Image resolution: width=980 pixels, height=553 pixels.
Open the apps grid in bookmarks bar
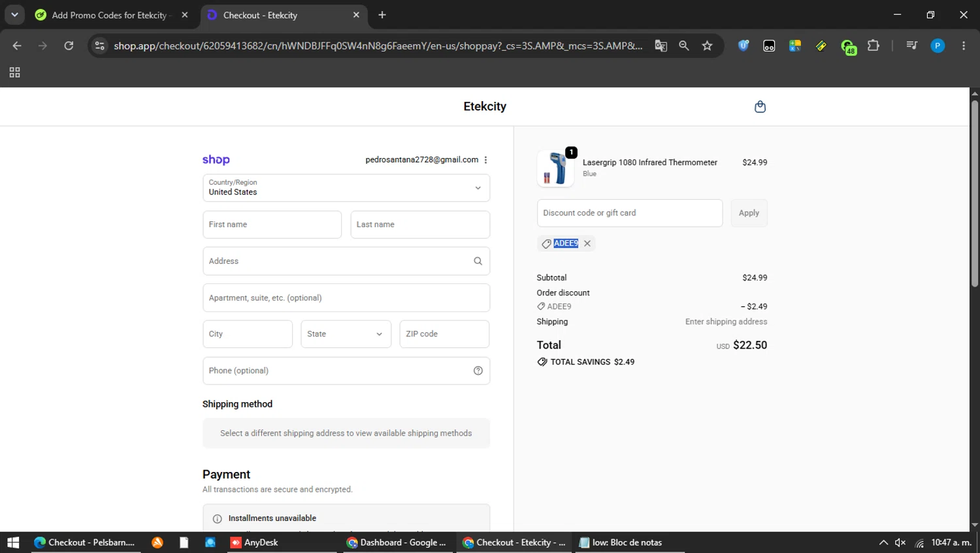14,72
